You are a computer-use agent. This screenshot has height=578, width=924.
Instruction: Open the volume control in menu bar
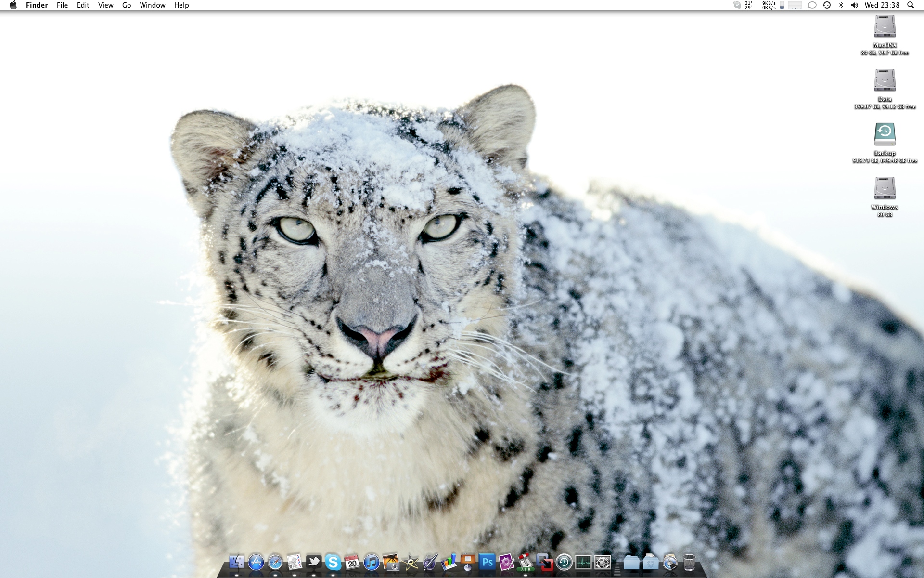coord(854,5)
